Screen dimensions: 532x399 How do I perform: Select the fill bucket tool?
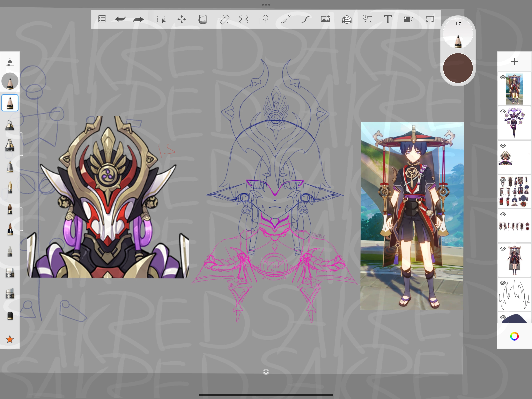click(x=203, y=19)
